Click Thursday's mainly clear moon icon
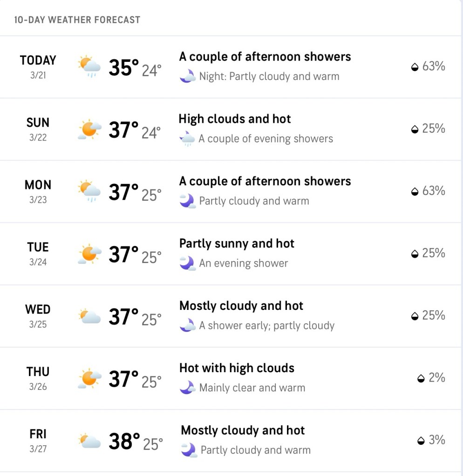 187,388
